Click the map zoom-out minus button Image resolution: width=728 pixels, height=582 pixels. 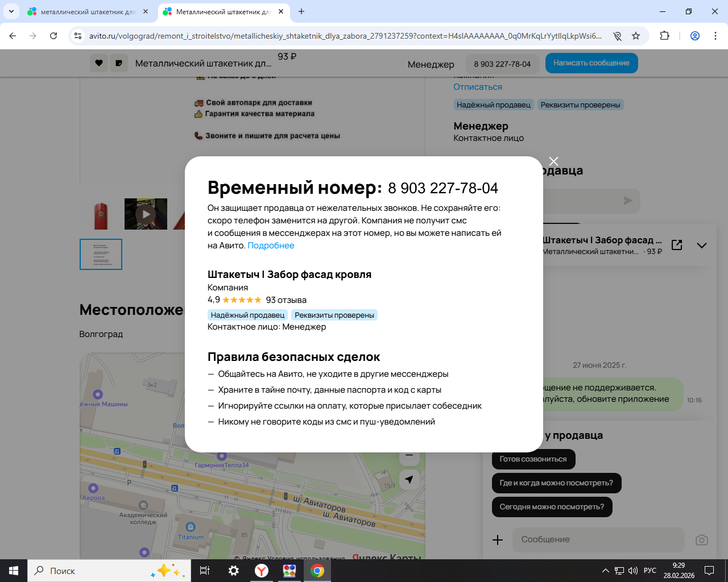[x=409, y=456]
